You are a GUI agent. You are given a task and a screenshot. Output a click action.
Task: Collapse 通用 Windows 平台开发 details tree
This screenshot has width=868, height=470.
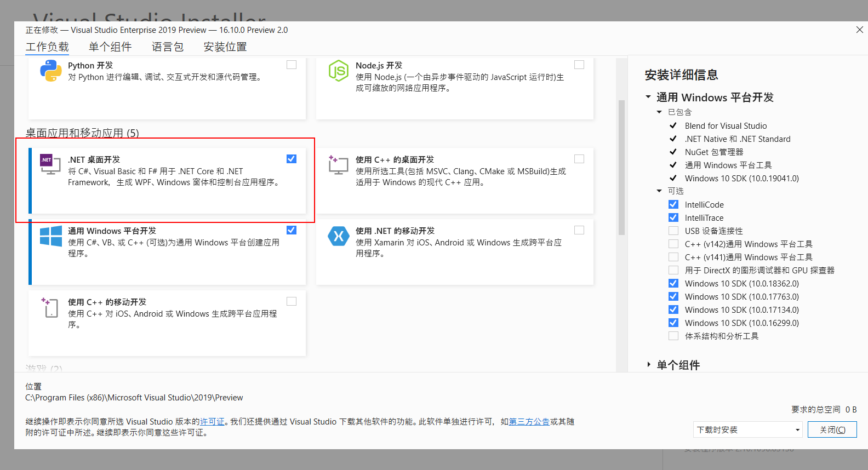tap(648, 97)
